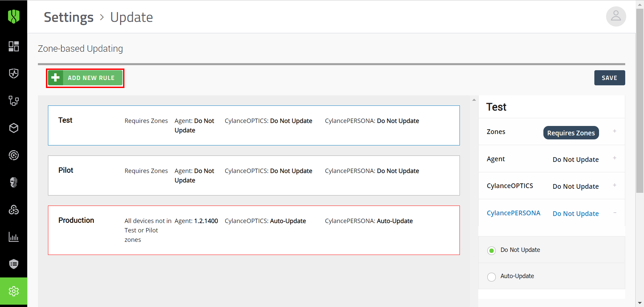Click 'All devices not in Test or Pilot zones'
This screenshot has height=307, width=644.
(148, 230)
